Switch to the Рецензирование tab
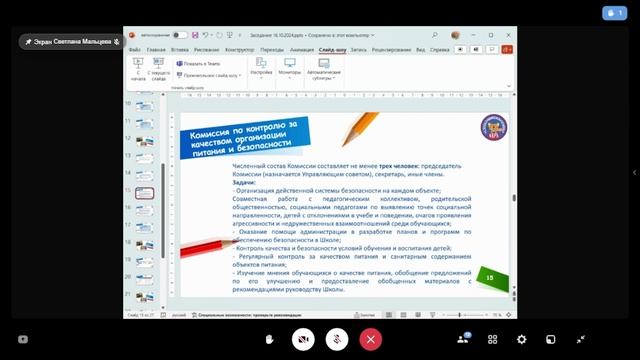 [391, 50]
